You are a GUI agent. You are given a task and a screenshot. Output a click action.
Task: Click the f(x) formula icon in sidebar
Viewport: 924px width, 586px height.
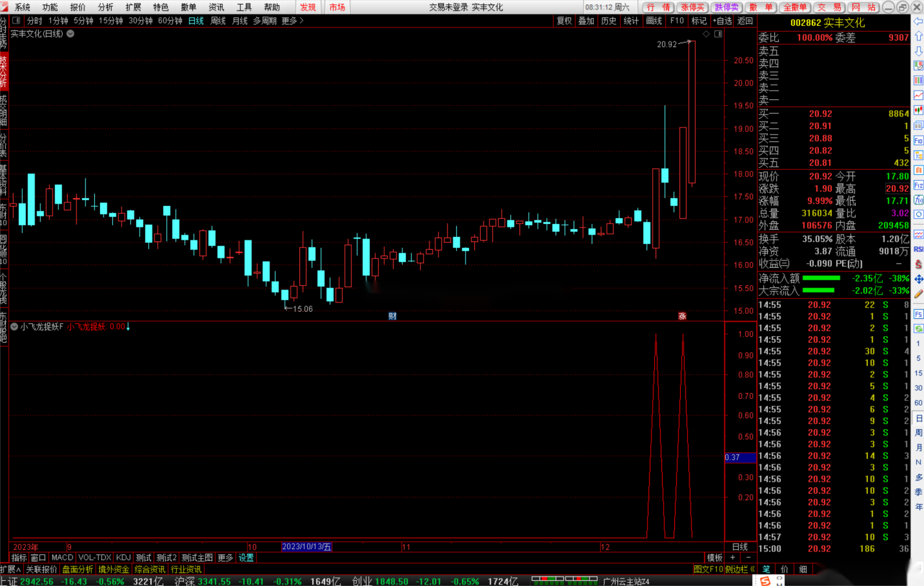[x=918, y=200]
